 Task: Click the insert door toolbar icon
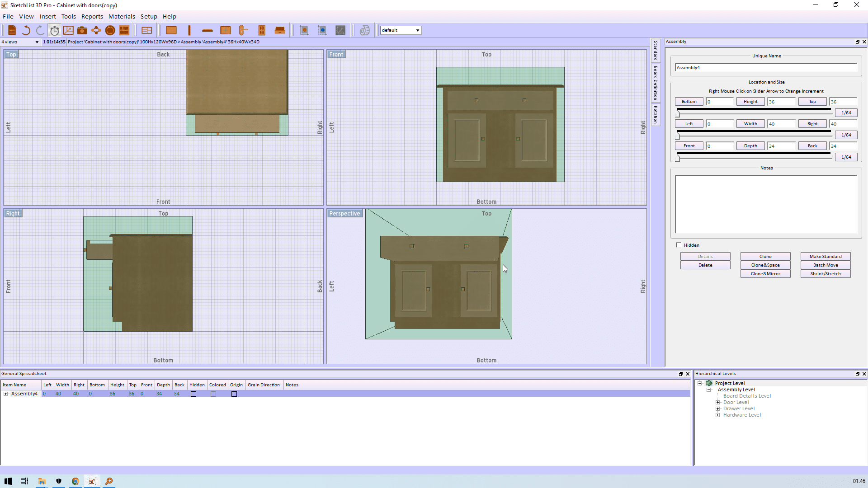click(261, 30)
